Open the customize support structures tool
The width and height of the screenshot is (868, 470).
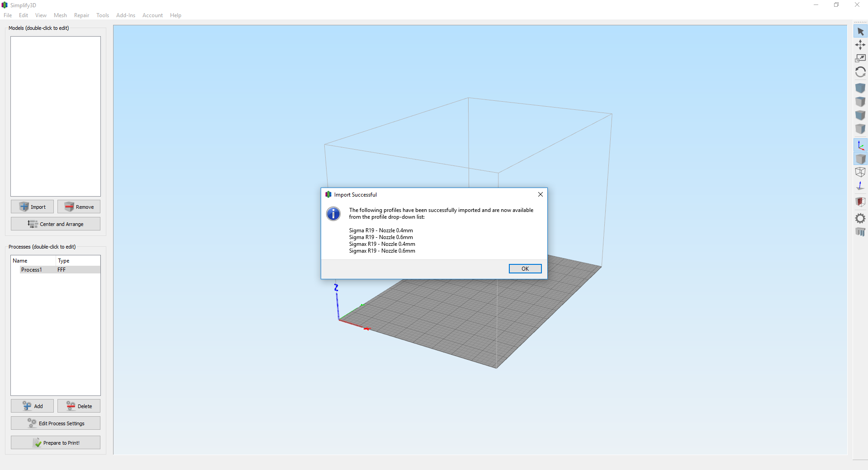[860, 232]
